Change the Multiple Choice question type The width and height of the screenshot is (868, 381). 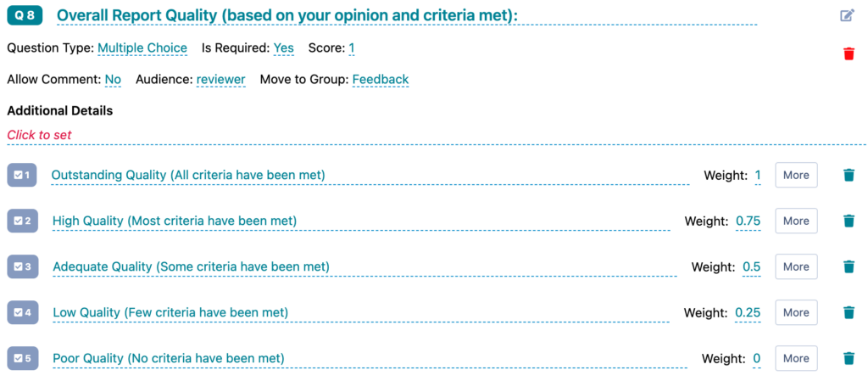[142, 48]
